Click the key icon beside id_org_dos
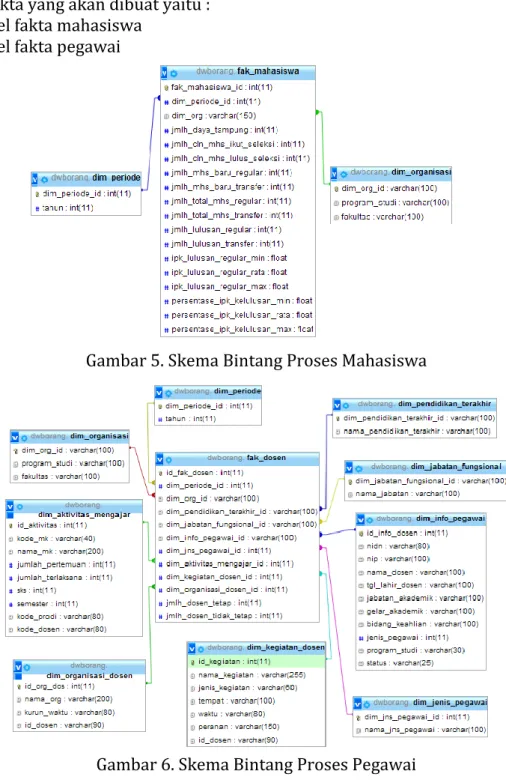506x780 pixels. coord(19,686)
